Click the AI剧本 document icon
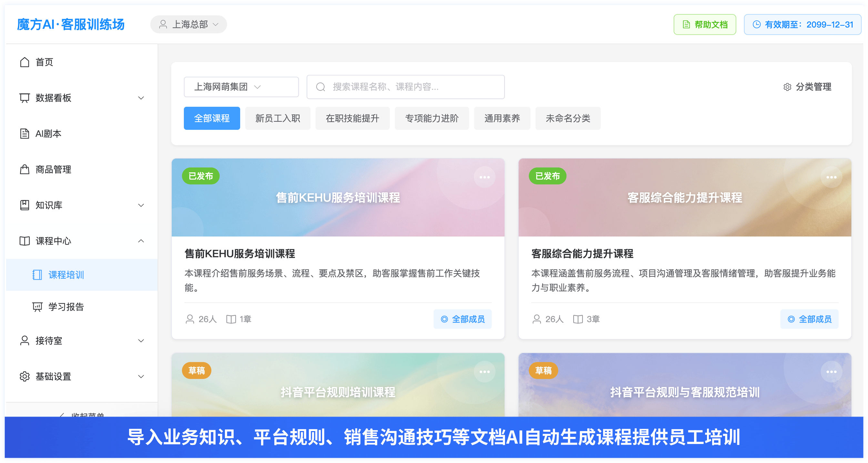 [25, 134]
